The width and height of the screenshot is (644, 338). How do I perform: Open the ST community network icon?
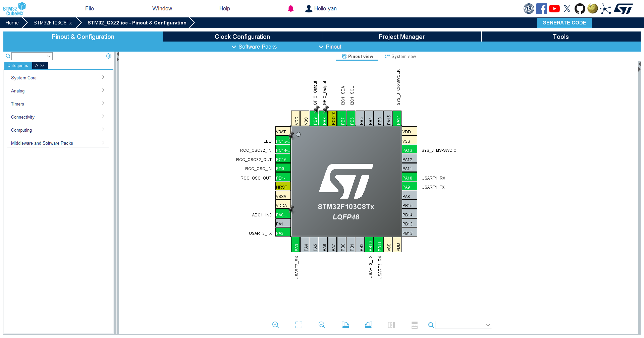605,9
